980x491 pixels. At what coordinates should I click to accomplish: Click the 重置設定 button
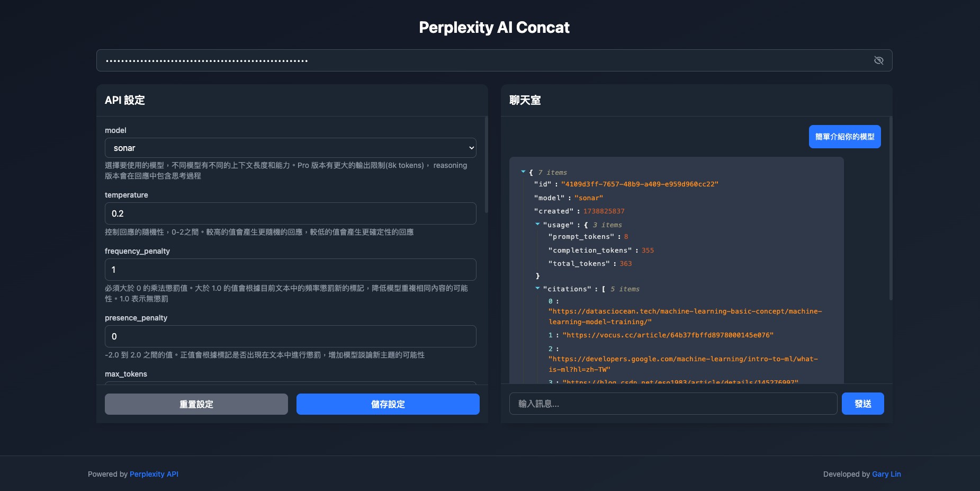point(196,404)
